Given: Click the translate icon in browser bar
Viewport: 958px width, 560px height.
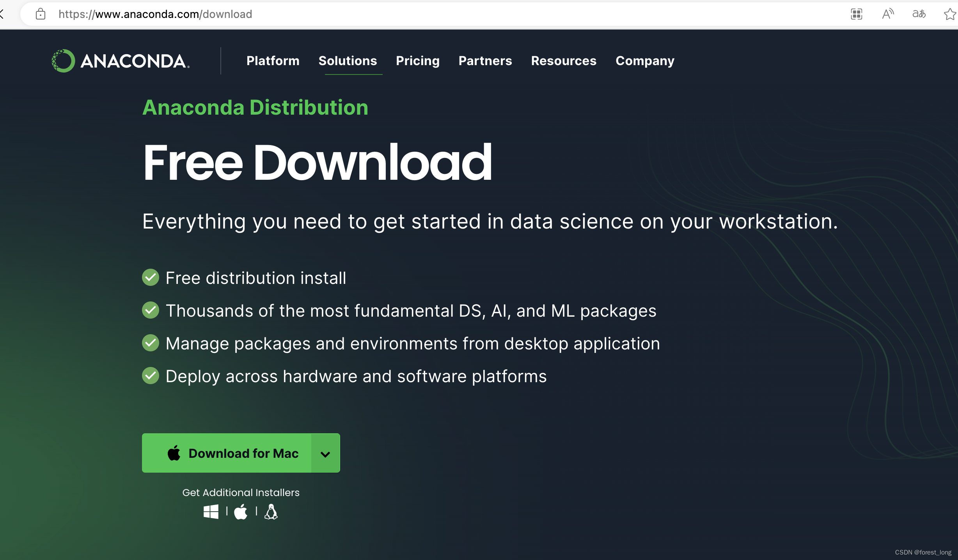Looking at the screenshot, I should (919, 14).
